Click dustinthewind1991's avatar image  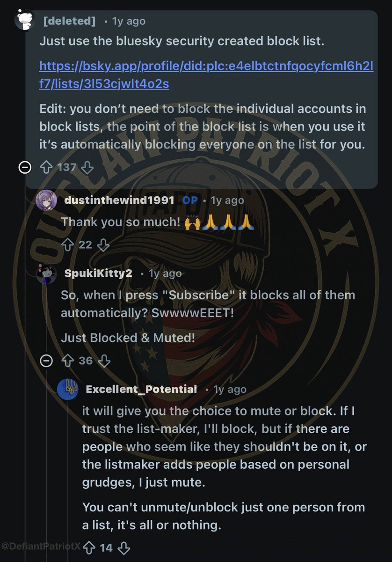(46, 201)
